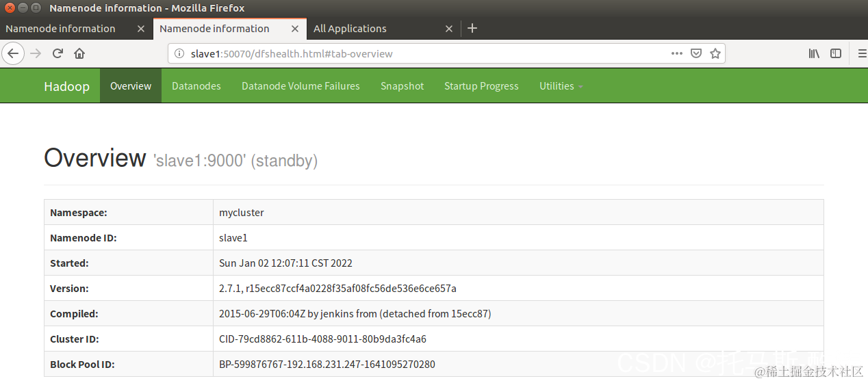Image resolution: width=868 pixels, height=383 pixels.
Task: Show site information icon in address bar
Action: (179, 53)
